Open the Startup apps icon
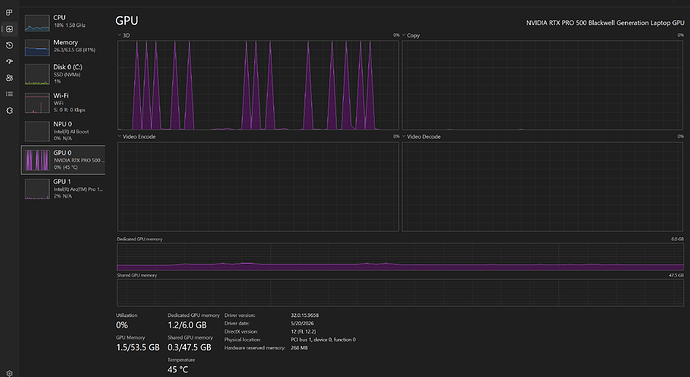 coord(9,62)
